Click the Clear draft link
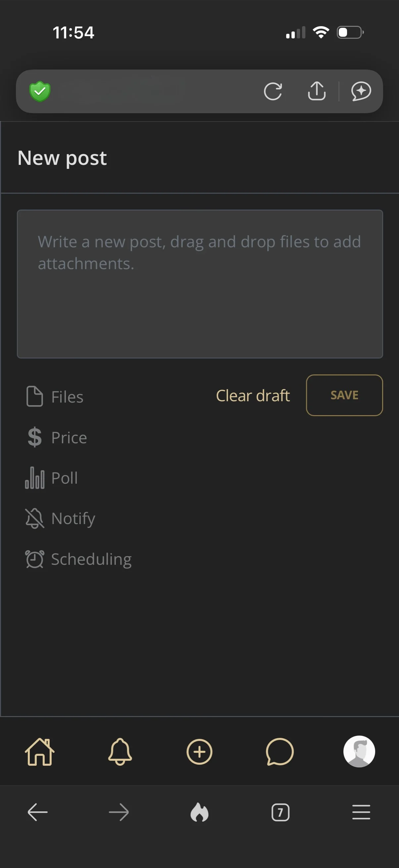399x868 pixels. tap(253, 396)
